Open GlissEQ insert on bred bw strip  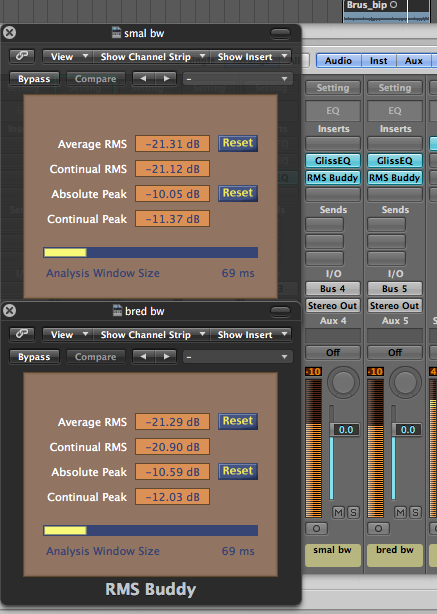coord(395,161)
